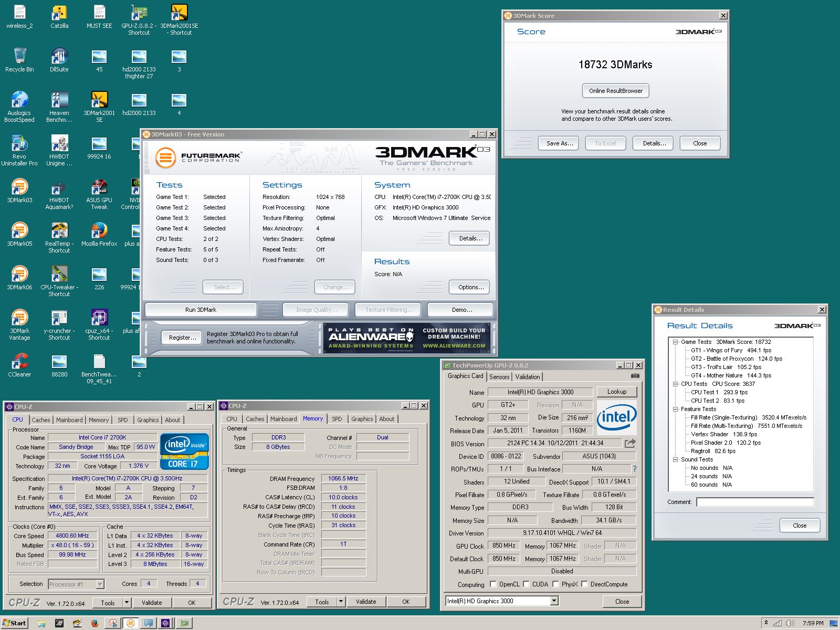The height and width of the screenshot is (630, 840).
Task: Click the Comment field in Result Details
Action: point(755,502)
